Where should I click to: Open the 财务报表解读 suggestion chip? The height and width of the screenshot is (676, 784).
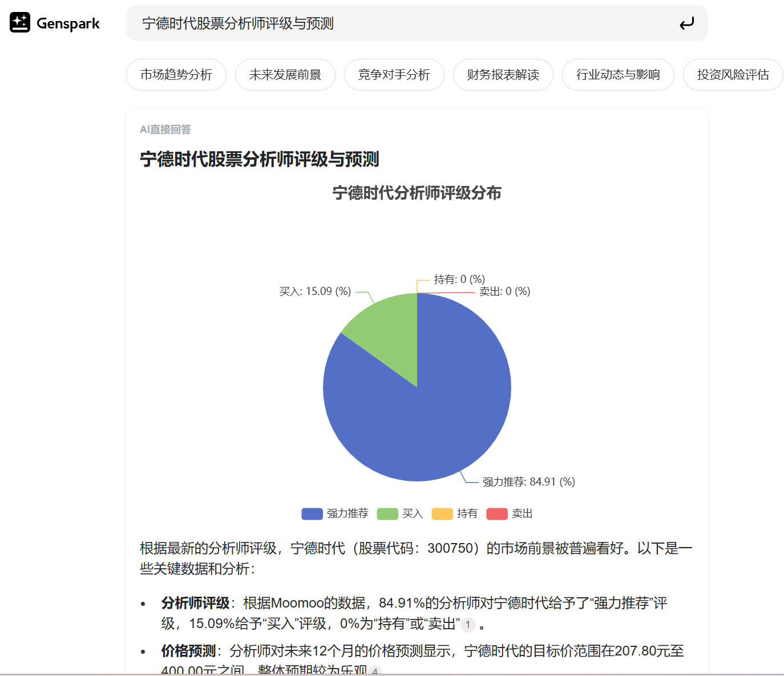click(503, 75)
